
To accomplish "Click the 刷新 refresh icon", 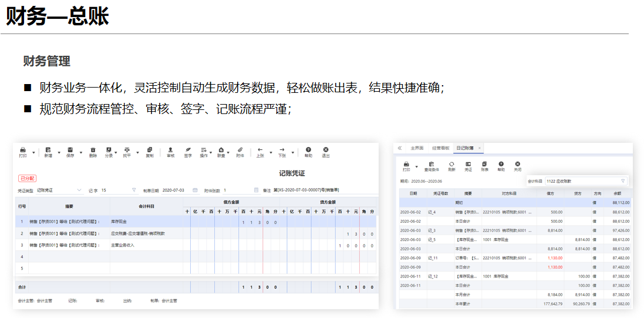I will coord(451,164).
